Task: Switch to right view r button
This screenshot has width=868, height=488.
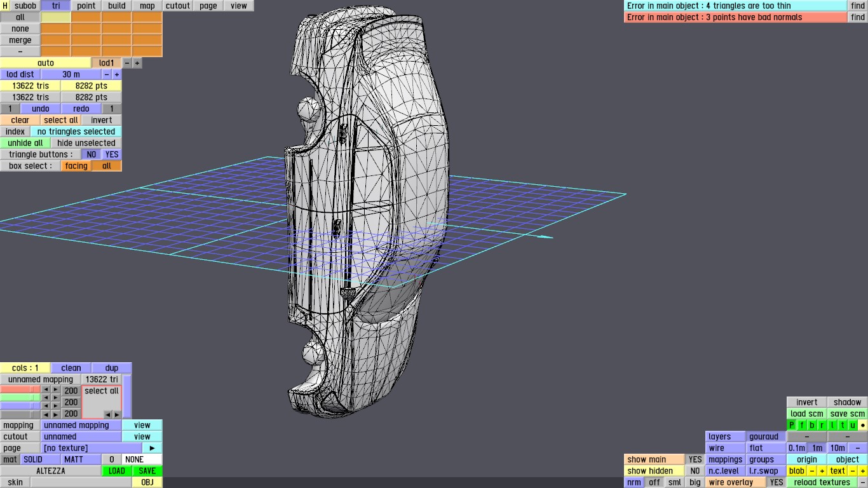Action: pos(822,425)
